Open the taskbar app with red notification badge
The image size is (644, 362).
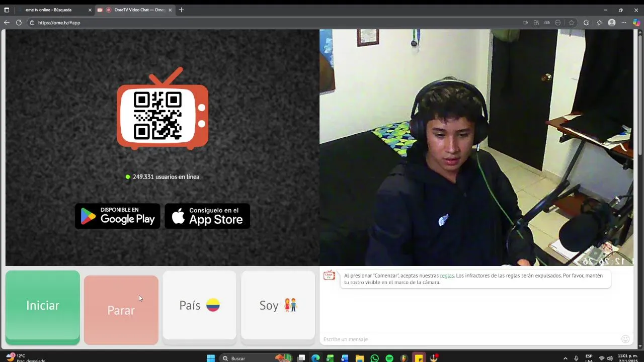pos(434,358)
